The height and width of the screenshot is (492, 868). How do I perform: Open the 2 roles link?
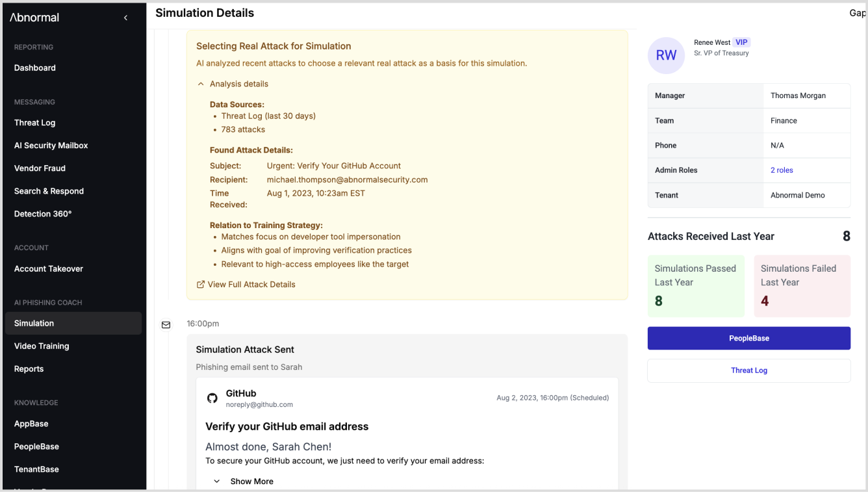(782, 170)
